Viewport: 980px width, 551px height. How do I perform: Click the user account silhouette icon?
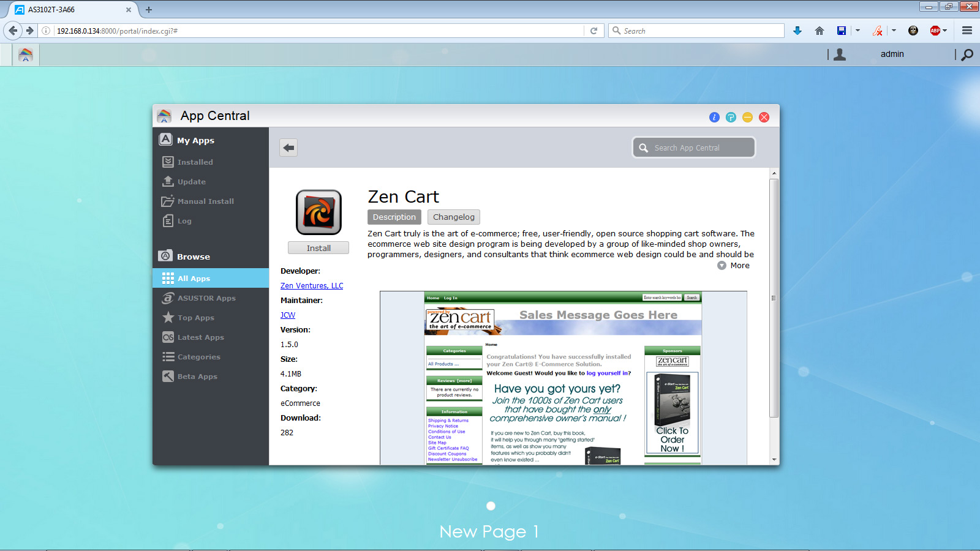click(840, 54)
